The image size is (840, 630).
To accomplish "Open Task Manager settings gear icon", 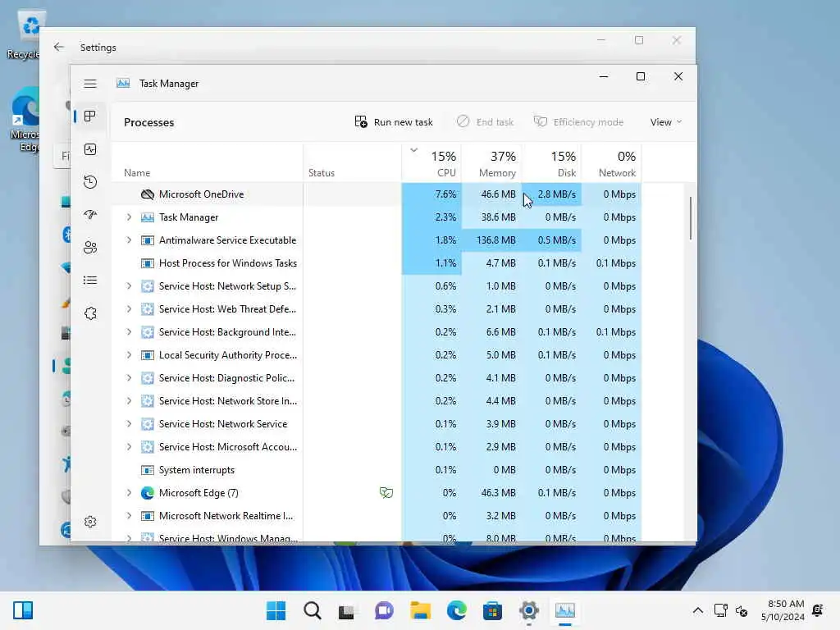I will pyautogui.click(x=90, y=522).
